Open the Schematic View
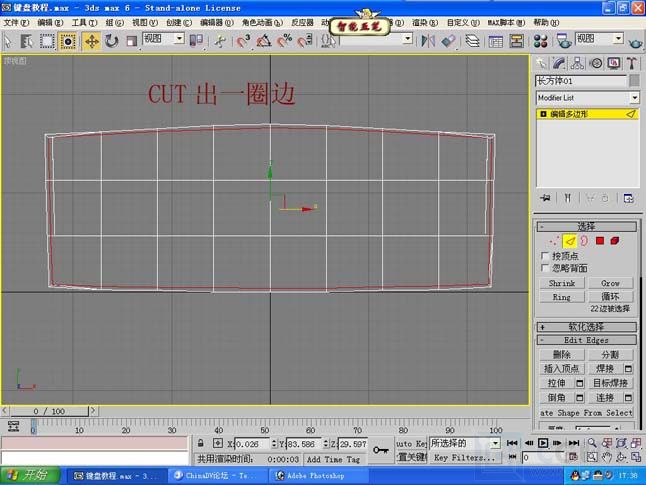This screenshot has height=485, width=646. [516, 41]
